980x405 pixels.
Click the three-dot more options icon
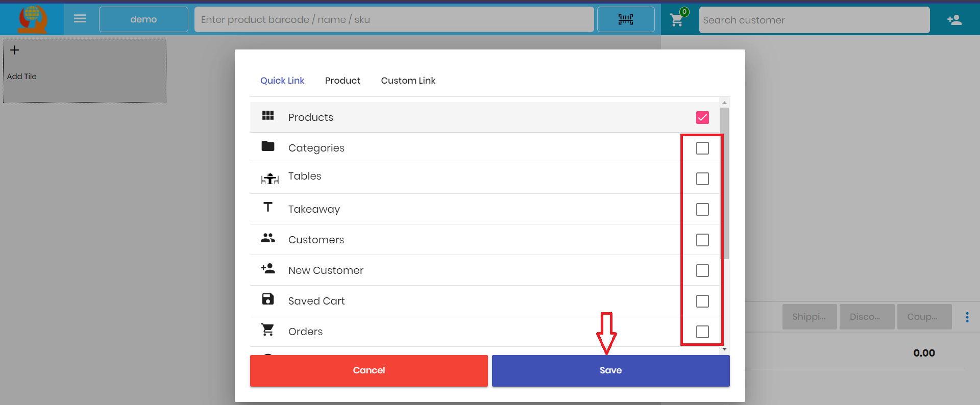click(967, 317)
